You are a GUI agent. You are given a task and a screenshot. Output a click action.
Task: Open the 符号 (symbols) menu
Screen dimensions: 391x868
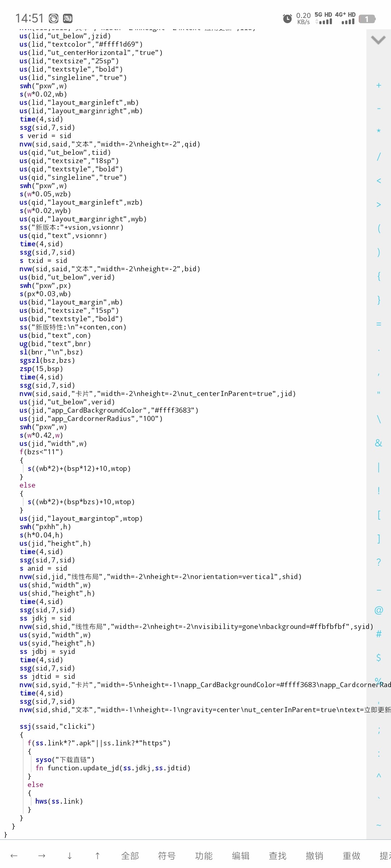pyautogui.click(x=167, y=856)
